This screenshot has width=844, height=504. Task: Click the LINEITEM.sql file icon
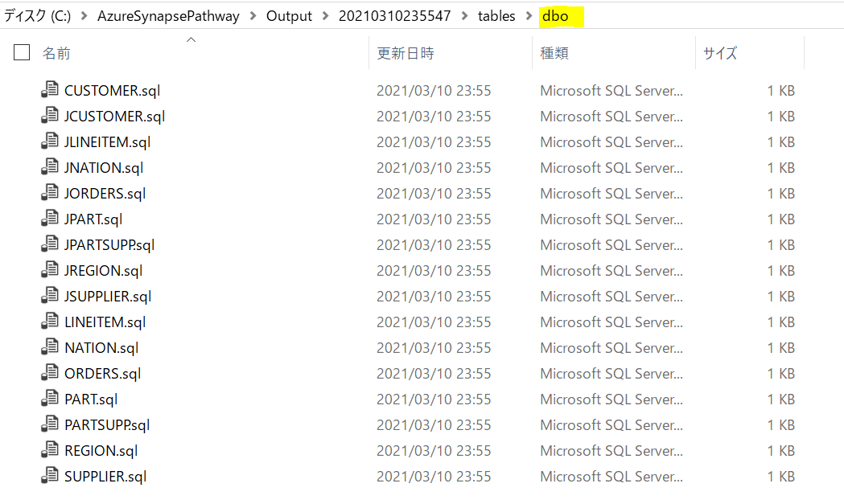50,322
